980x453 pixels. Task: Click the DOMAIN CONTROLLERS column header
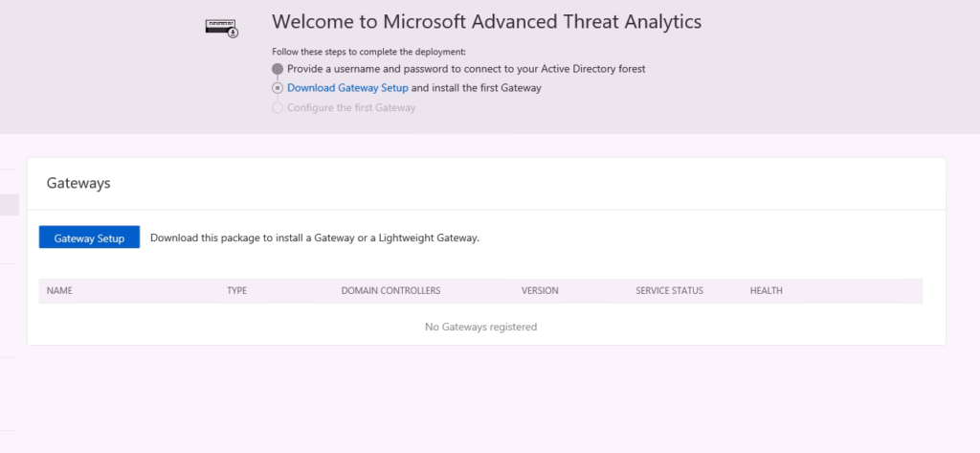pos(390,291)
